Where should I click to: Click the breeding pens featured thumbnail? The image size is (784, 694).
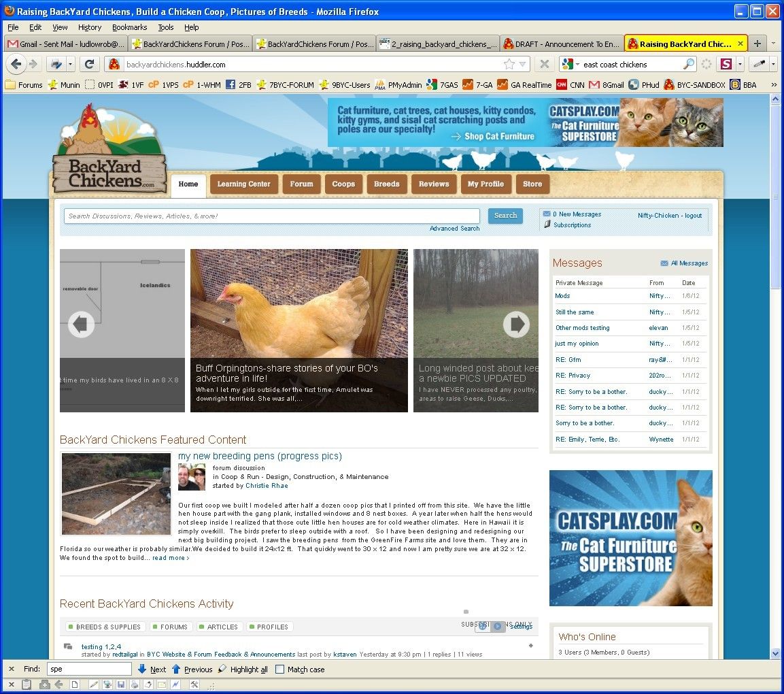[116, 494]
